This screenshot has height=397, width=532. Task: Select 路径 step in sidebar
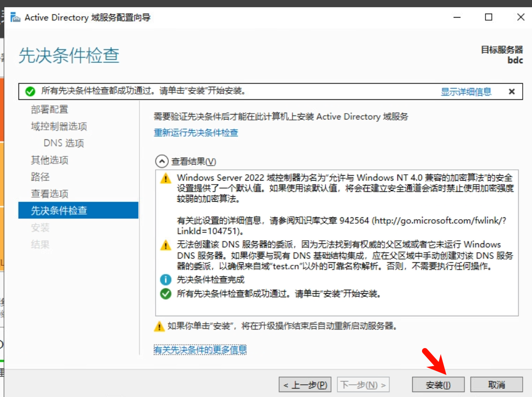coord(41,177)
